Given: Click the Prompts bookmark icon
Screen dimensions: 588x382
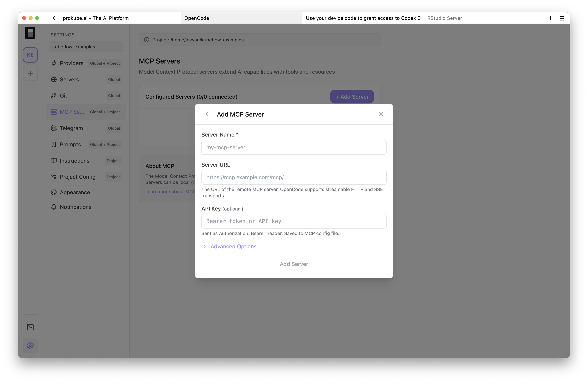Looking at the screenshot, I should 54,144.
